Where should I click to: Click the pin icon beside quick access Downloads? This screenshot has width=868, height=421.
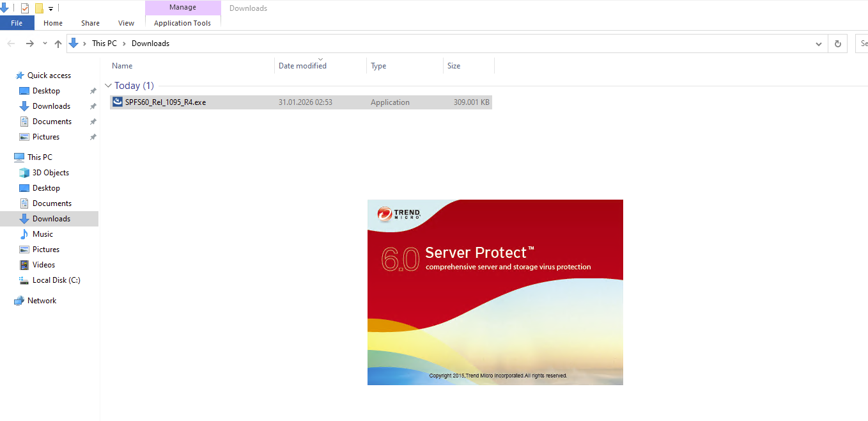click(93, 106)
